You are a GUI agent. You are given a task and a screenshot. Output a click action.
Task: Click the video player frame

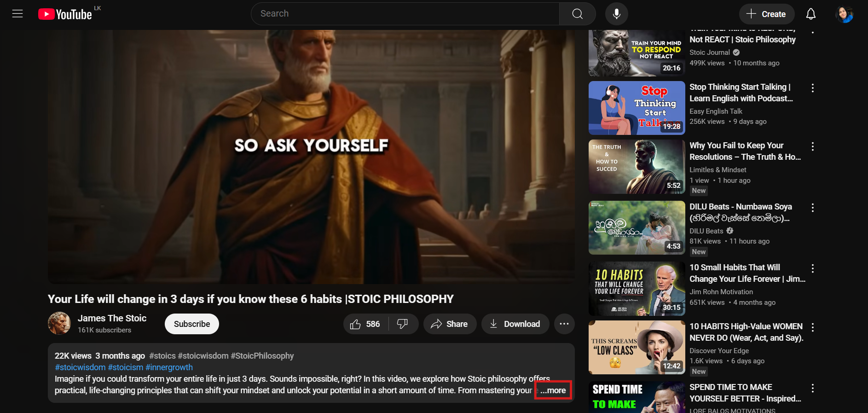tap(311, 157)
